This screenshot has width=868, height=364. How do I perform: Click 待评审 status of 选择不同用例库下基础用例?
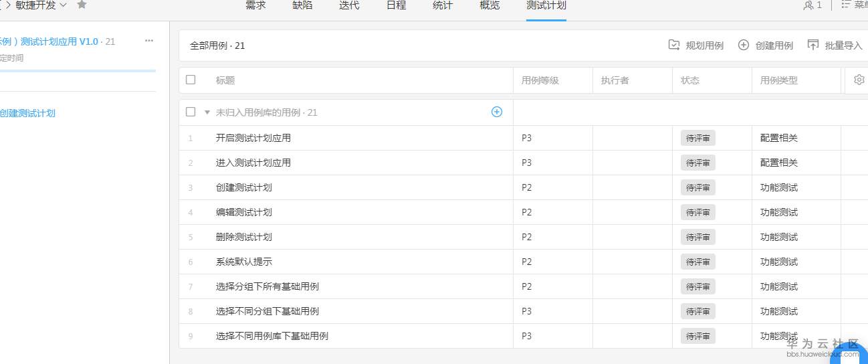point(698,336)
